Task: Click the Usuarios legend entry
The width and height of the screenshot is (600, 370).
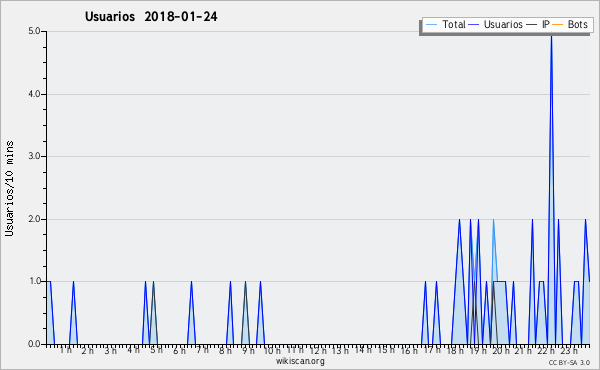Action: coord(496,24)
